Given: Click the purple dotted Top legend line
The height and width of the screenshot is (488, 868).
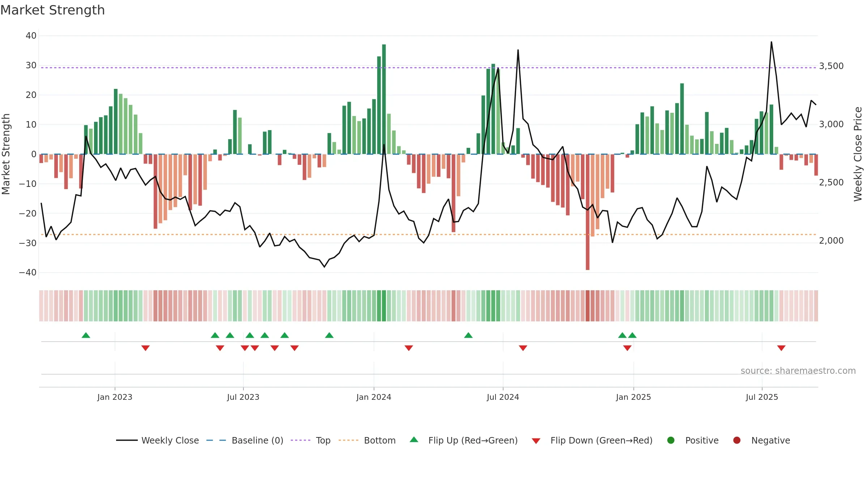Looking at the screenshot, I should point(301,440).
